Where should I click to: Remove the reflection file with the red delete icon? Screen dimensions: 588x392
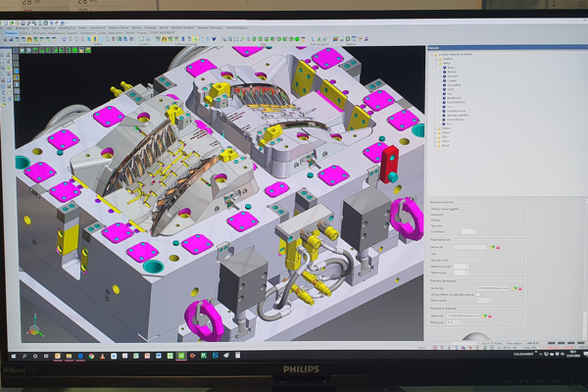(x=490, y=317)
